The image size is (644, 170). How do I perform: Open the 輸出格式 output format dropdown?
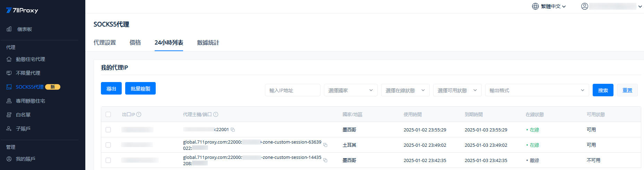[x=536, y=90]
